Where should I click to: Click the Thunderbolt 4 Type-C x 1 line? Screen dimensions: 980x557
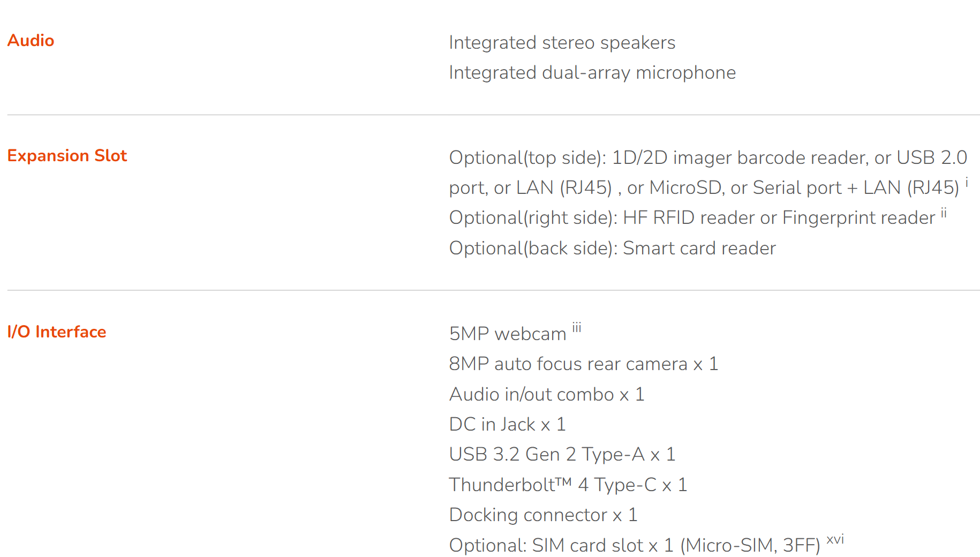tap(568, 485)
